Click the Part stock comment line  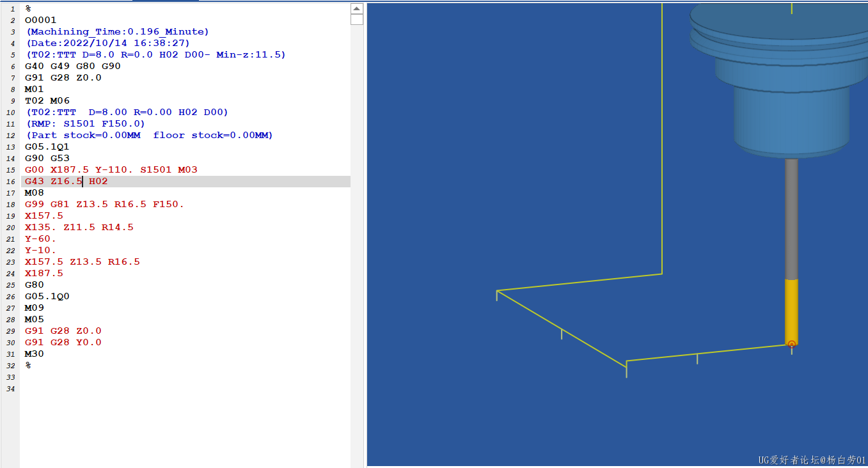150,135
